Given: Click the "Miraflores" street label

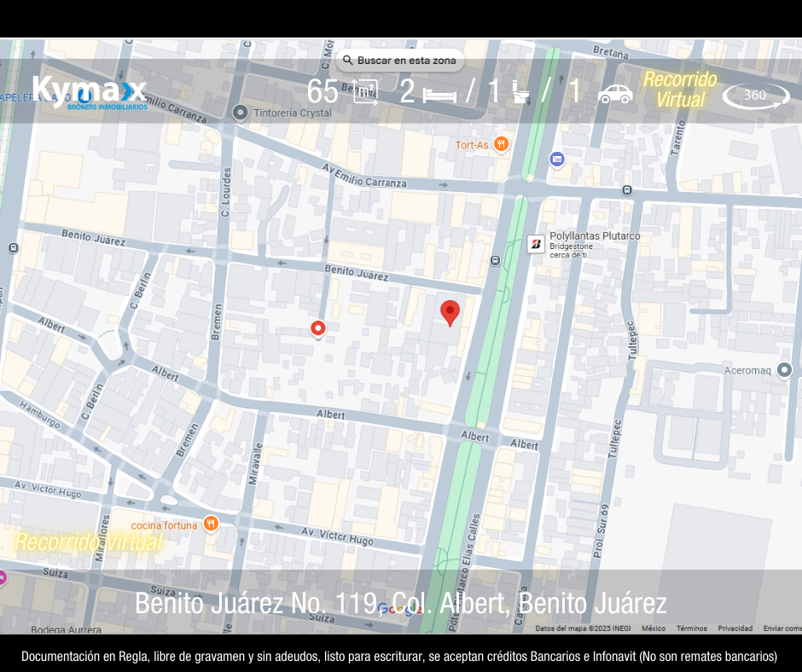Looking at the screenshot, I should pos(102,538).
